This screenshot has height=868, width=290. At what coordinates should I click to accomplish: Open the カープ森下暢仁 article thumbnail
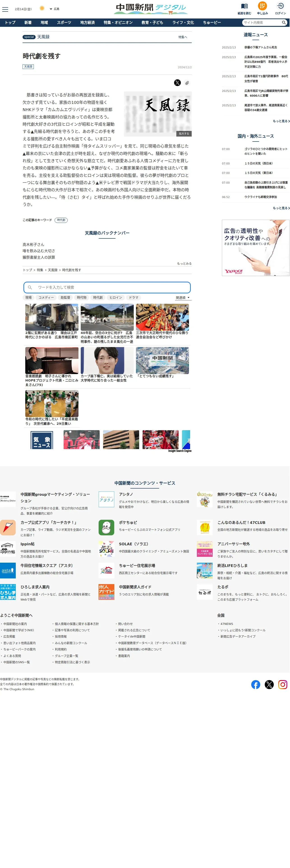coord(107,361)
